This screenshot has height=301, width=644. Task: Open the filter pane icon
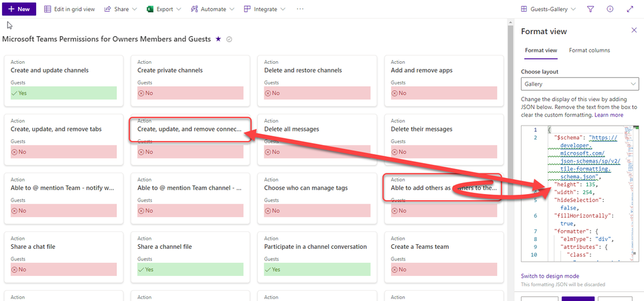coord(590,9)
